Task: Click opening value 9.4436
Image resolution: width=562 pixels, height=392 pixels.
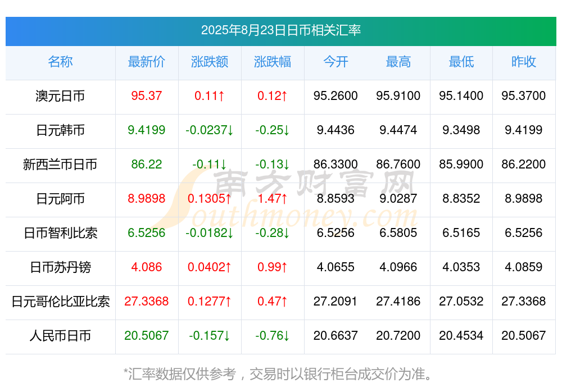Action: tap(336, 130)
